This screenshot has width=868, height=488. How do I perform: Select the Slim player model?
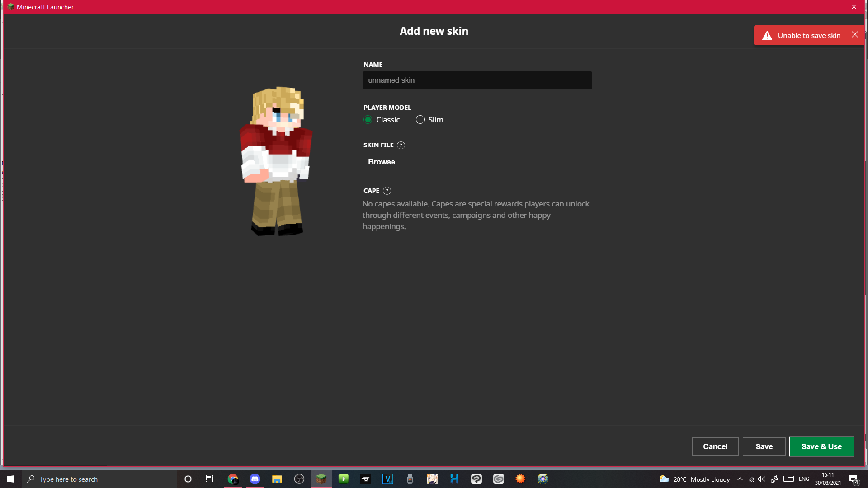pyautogui.click(x=420, y=120)
